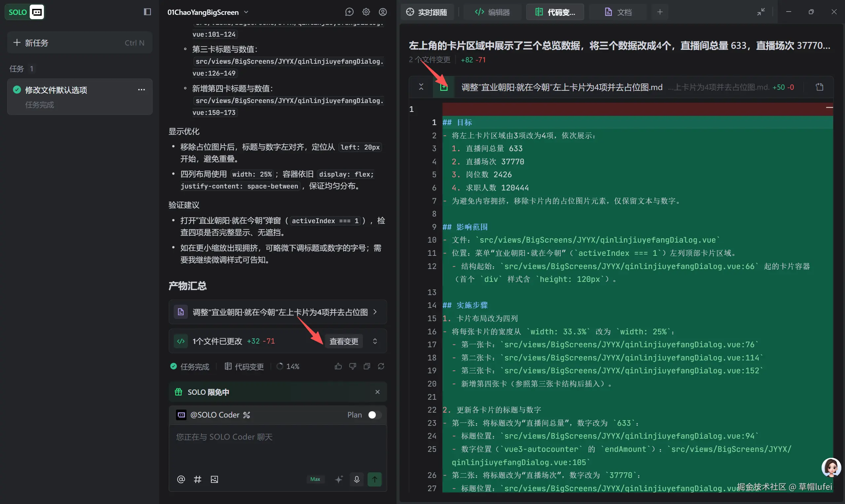Click diff line '## 影响范围'
The image size is (845, 504).
(x=465, y=227)
